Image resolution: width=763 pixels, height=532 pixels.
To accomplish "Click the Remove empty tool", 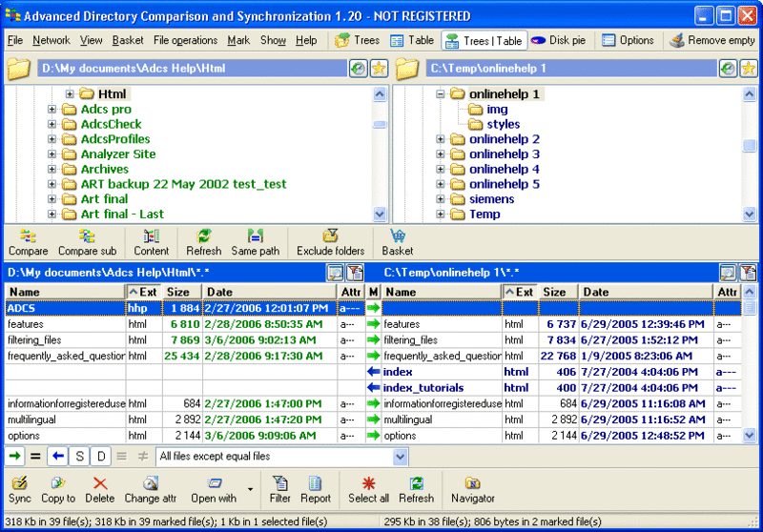I will pos(711,40).
